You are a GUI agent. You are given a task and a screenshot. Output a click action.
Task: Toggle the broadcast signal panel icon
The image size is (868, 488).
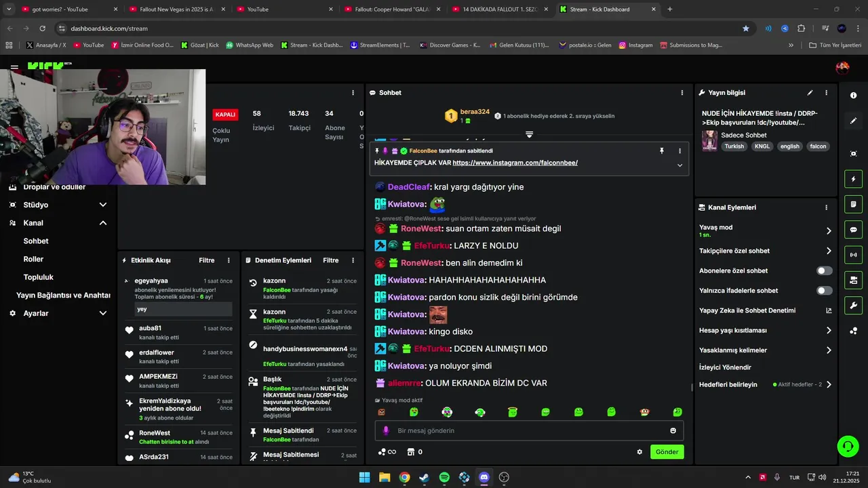pos(853,255)
